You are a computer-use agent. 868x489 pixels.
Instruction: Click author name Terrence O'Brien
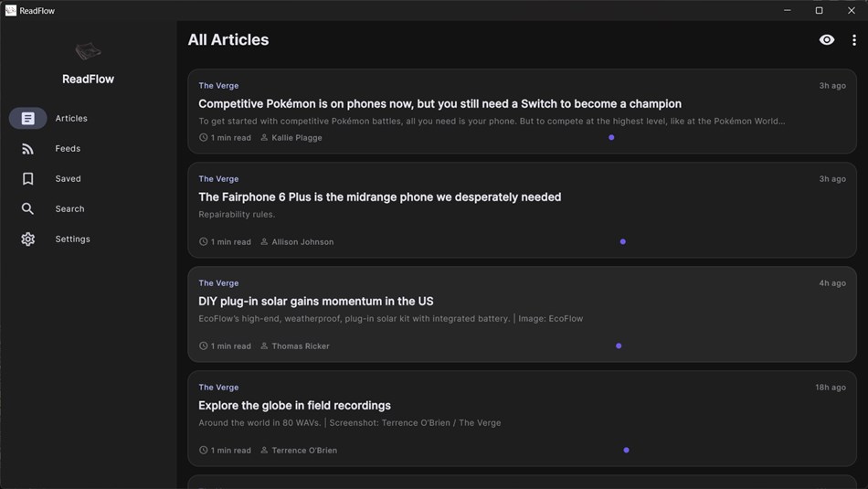click(x=304, y=451)
